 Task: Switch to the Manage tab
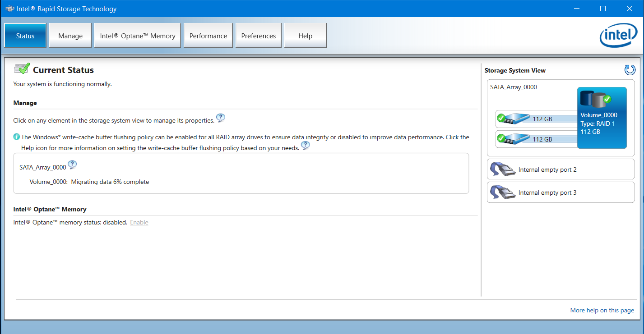70,36
